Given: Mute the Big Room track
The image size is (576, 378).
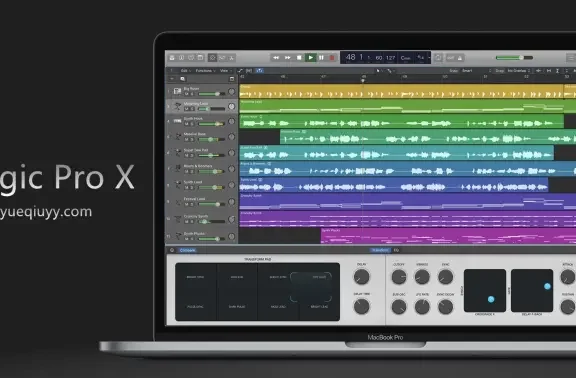Looking at the screenshot, I should (187, 94).
